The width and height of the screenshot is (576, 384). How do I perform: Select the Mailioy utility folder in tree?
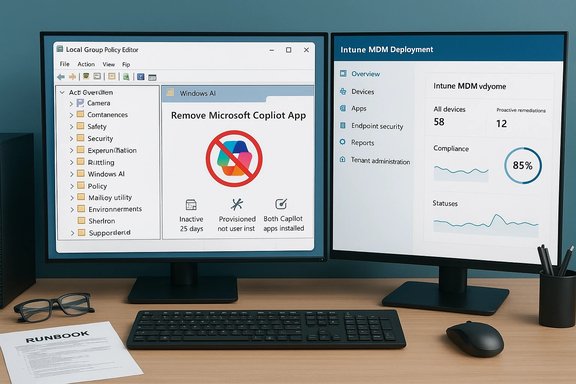click(110, 198)
